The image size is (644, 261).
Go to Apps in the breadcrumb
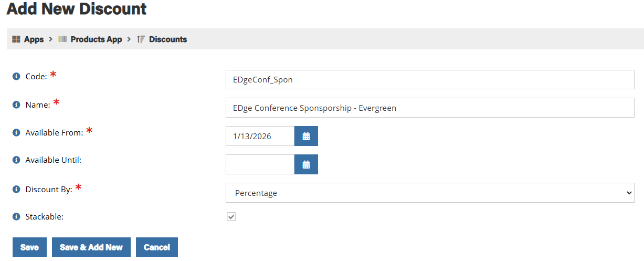(x=34, y=39)
